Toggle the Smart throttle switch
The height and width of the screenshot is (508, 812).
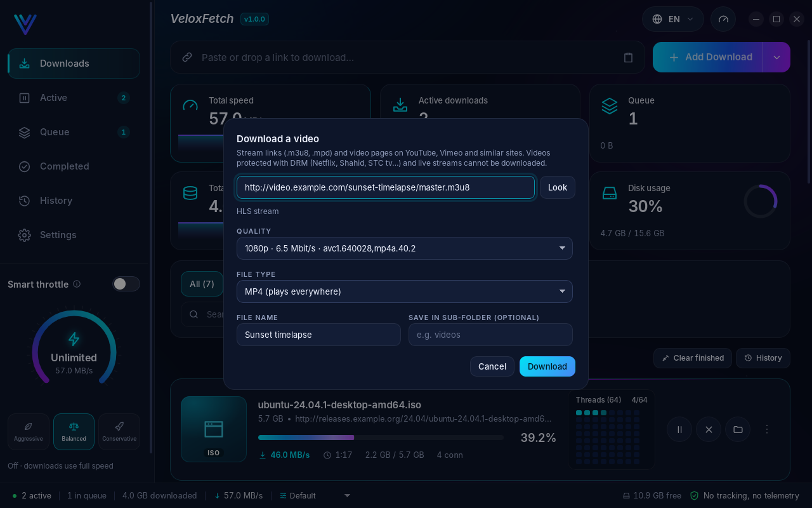126,284
